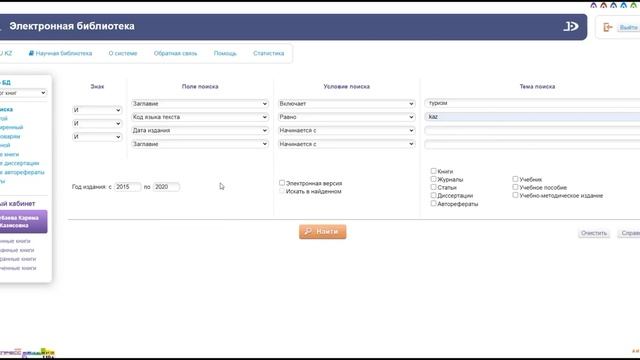Check the Книги checkbox
The width and height of the screenshot is (640, 360).
(433, 171)
